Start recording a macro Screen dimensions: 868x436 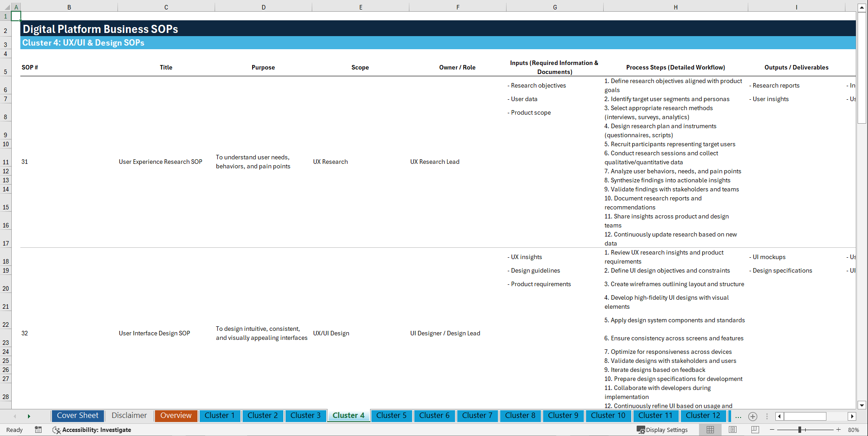pos(38,430)
